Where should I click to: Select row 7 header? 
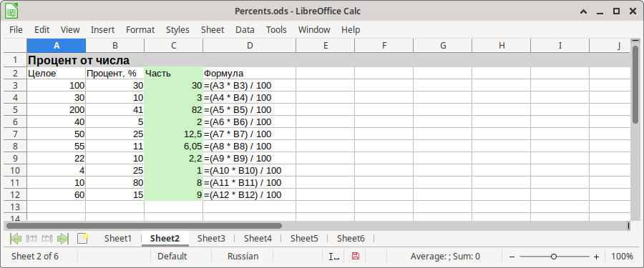[x=15, y=134]
